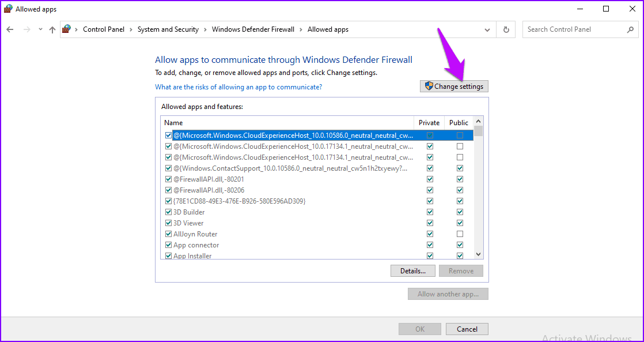Click the Allowed apps title bar icon
Image resolution: width=644 pixels, height=342 pixels.
8,9
